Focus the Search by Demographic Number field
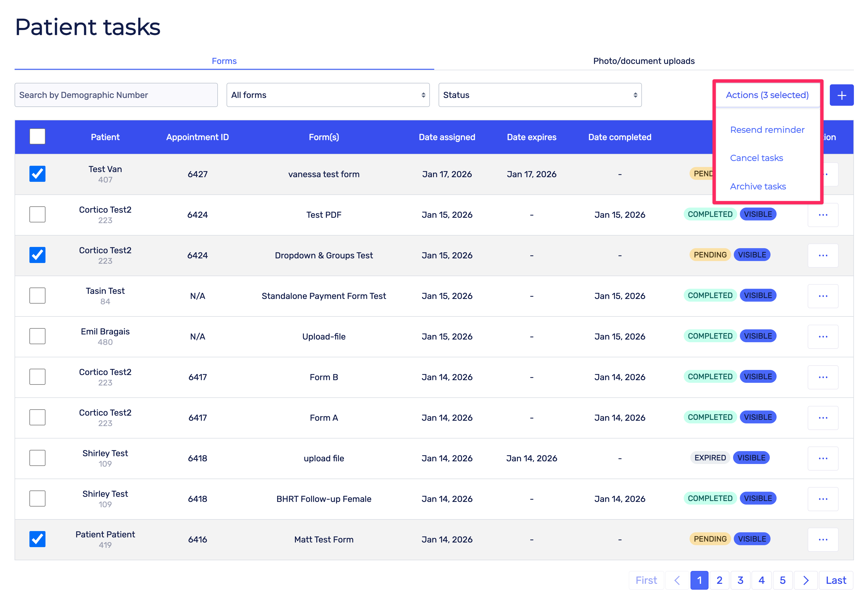Image resolution: width=868 pixels, height=595 pixels. tap(116, 95)
